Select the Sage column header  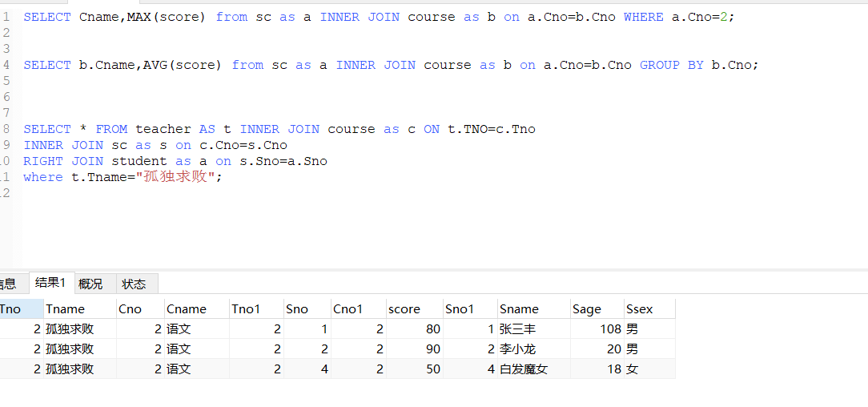point(586,309)
